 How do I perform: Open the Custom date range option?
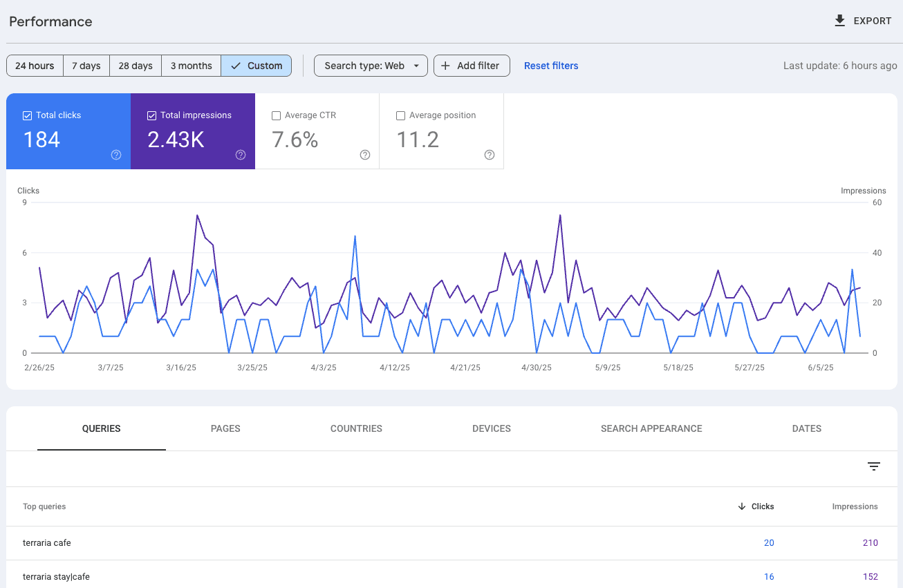tap(257, 66)
